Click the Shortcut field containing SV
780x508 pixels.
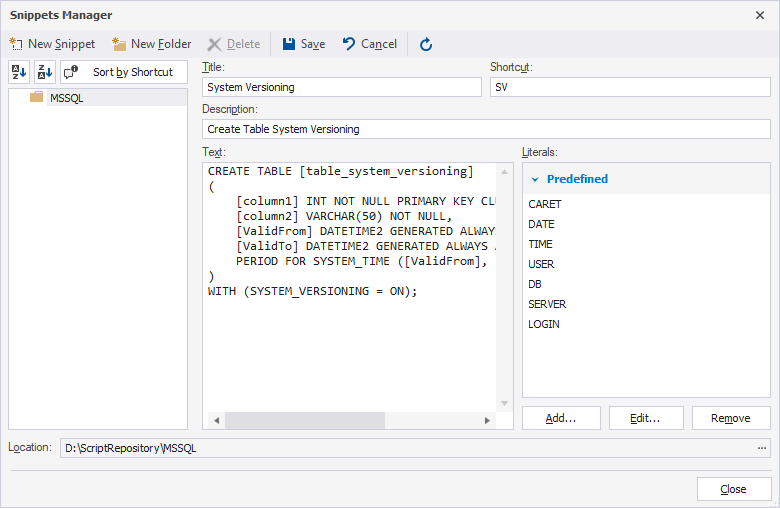pos(630,87)
